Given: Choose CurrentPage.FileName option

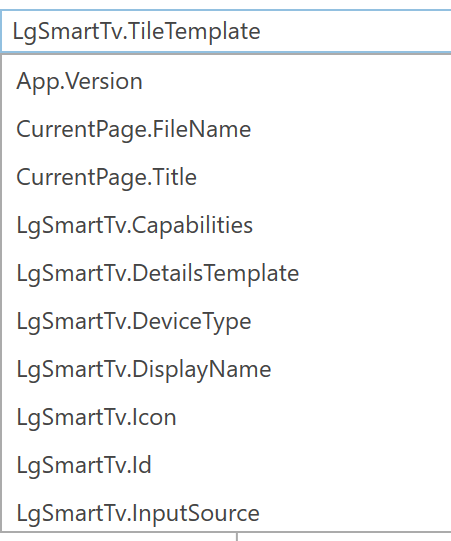Looking at the screenshot, I should (226, 129).
